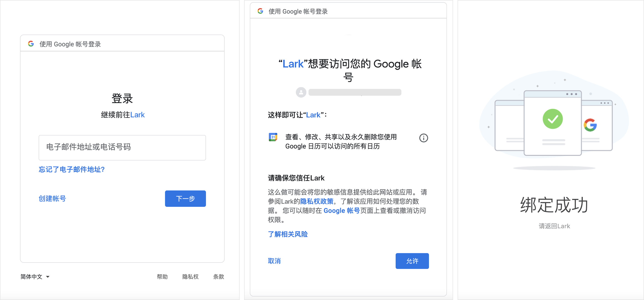Click the account avatar icon in consent panel
Screen dimensions: 644x300
(301, 92)
